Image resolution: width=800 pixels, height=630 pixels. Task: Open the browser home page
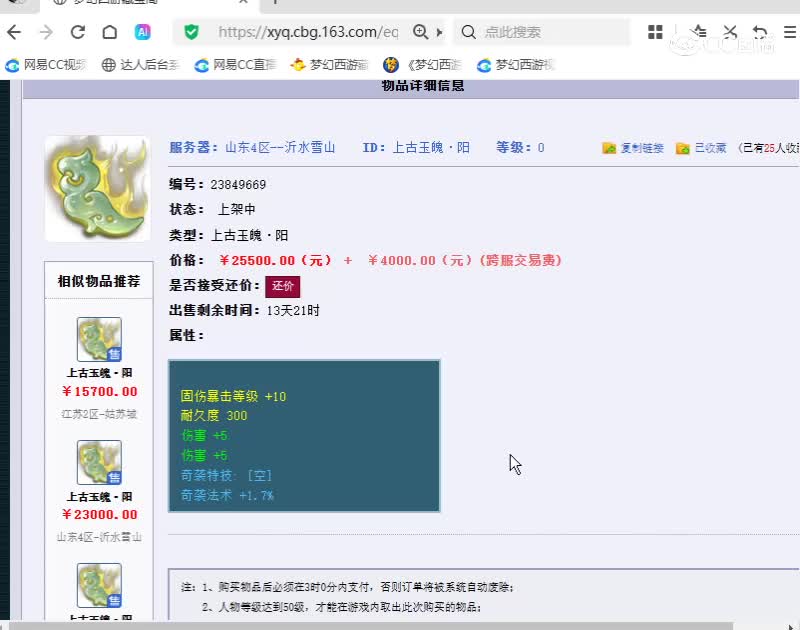coord(110,32)
